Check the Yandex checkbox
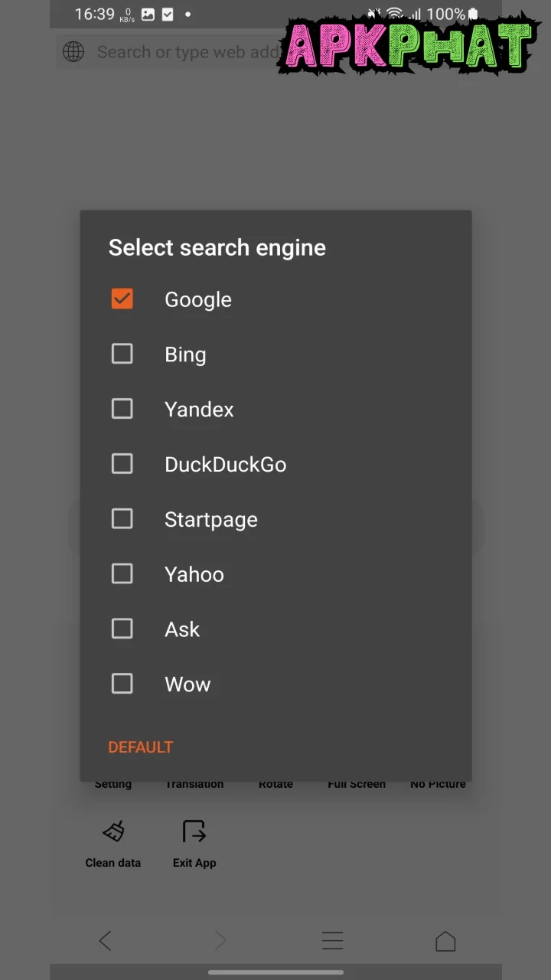Screen dimensions: 551x980 pyautogui.click(x=122, y=409)
